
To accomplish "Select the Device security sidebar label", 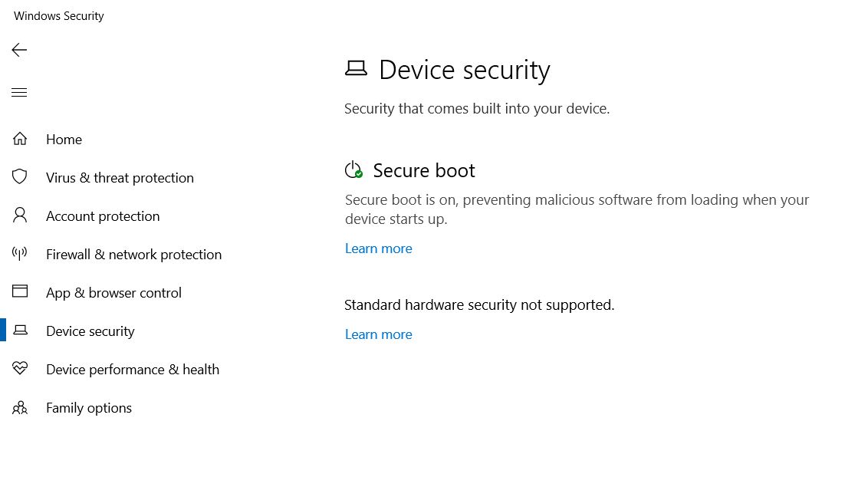I will (90, 331).
